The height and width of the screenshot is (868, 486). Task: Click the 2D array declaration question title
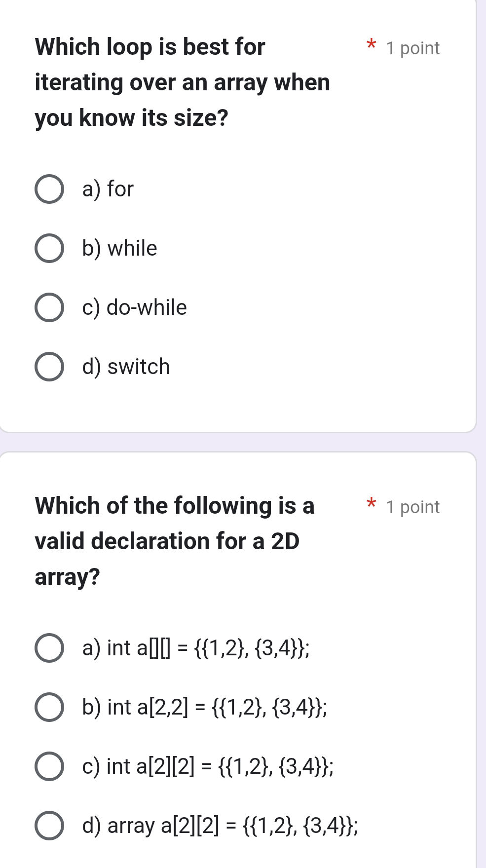(x=175, y=541)
